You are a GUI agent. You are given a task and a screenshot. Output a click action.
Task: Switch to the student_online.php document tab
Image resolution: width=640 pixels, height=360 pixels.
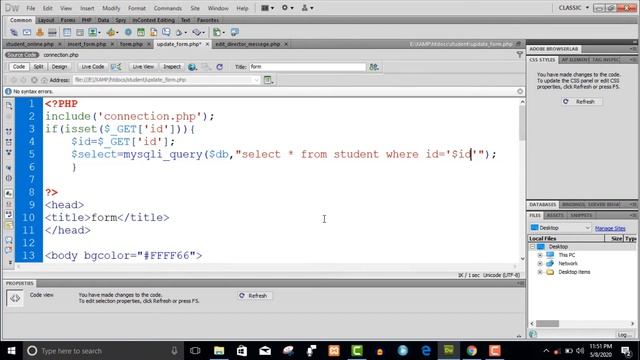[30, 44]
